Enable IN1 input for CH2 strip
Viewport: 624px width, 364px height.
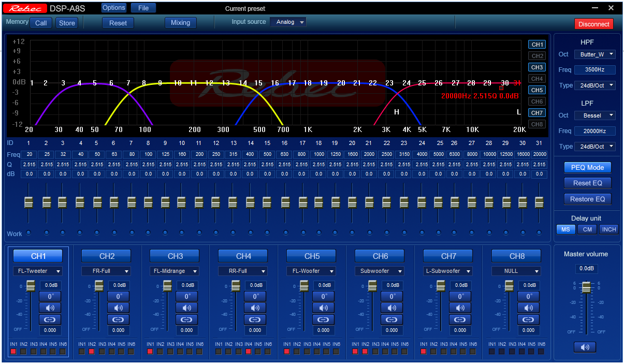pyautogui.click(x=81, y=352)
